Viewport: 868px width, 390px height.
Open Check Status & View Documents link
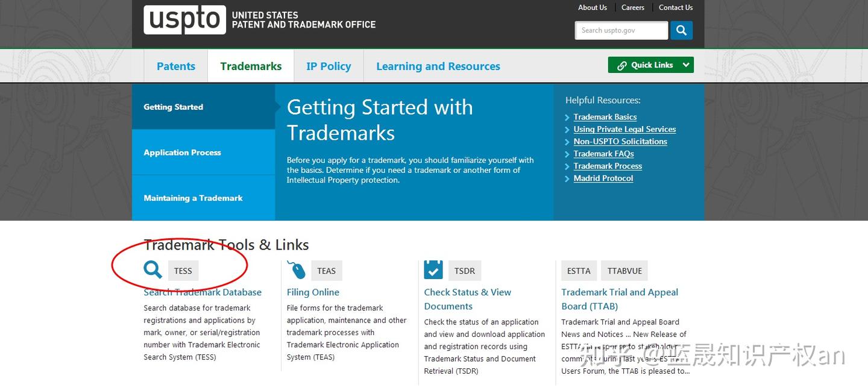pyautogui.click(x=467, y=299)
